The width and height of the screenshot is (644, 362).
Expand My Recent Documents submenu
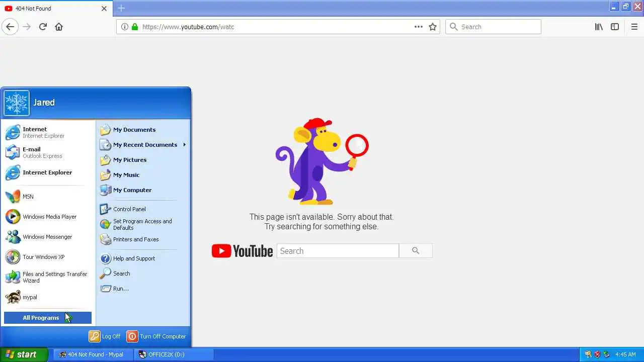tap(143, 145)
